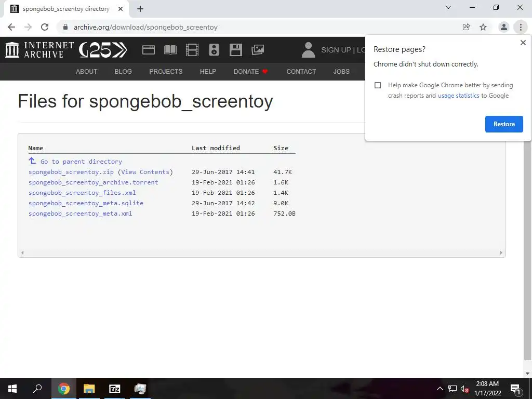Close the spongebob_screentoy directory tab
This screenshot has width=532, height=399.
coord(121,9)
